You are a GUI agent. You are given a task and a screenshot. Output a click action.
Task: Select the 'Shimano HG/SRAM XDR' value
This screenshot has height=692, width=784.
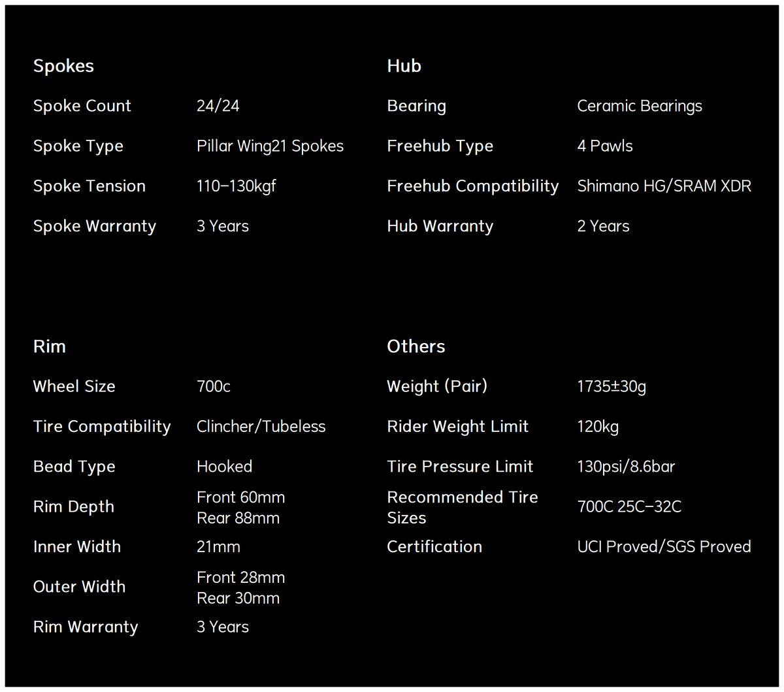point(664,186)
